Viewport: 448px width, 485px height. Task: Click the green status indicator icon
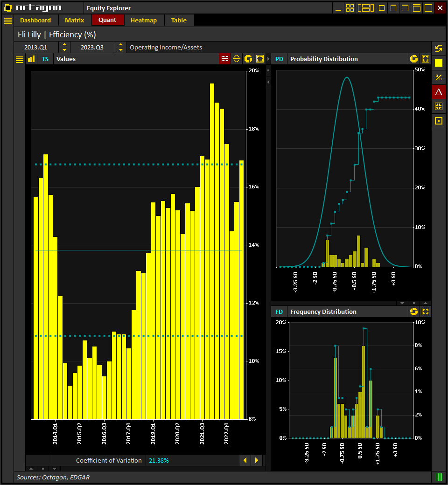click(x=439, y=477)
